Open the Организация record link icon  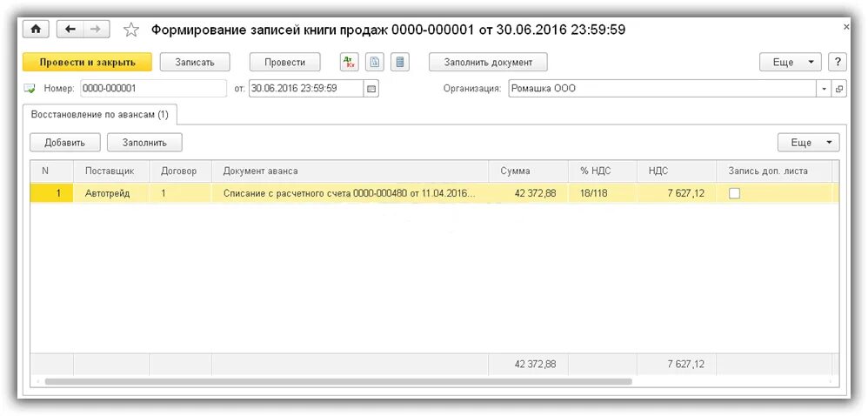click(839, 89)
